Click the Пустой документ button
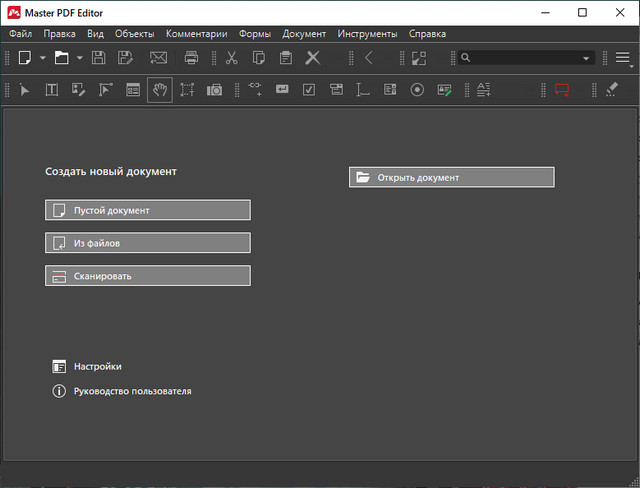The height and width of the screenshot is (488, 640). 148,210
